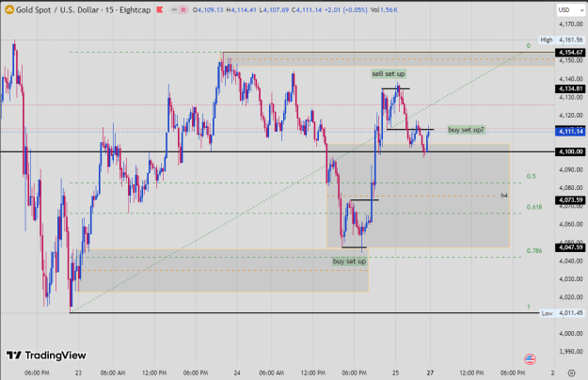The image size is (588, 380).
Task: Click the 4,073.59 black price tag
Action: [570, 199]
